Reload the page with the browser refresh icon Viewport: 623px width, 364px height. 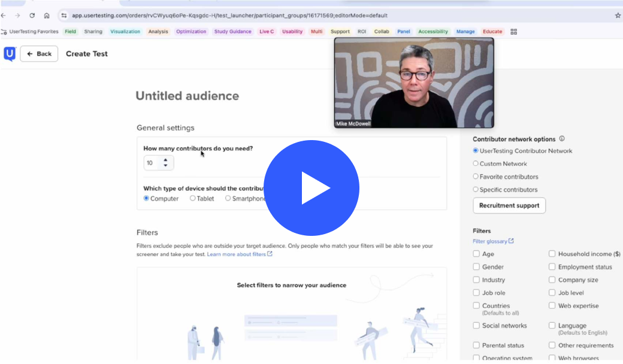tap(32, 16)
